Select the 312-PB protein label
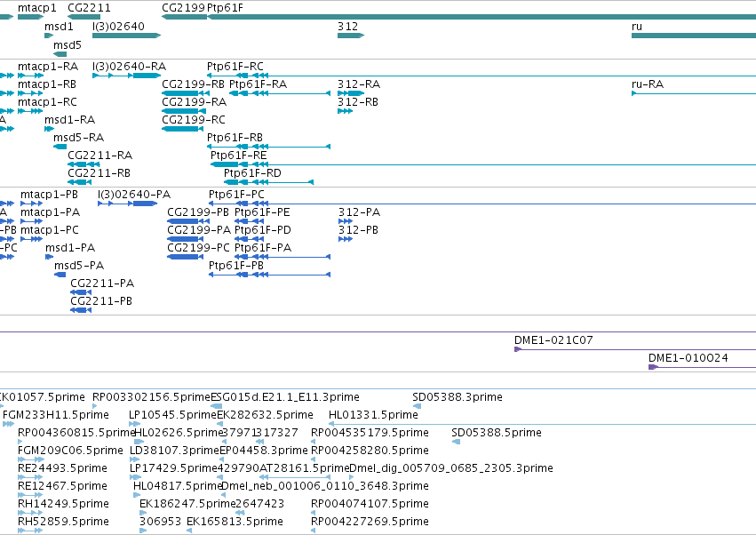This screenshot has width=756, height=535. click(358, 230)
